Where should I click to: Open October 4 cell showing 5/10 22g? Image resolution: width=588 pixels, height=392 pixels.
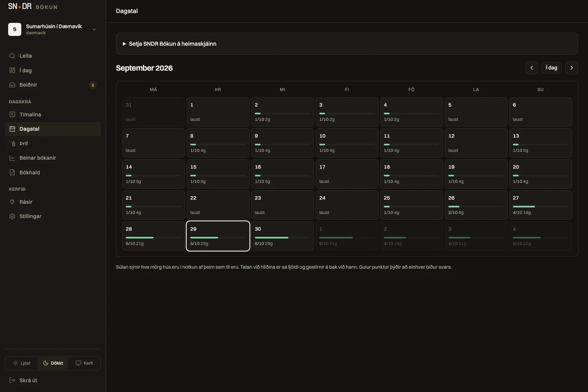click(541, 236)
